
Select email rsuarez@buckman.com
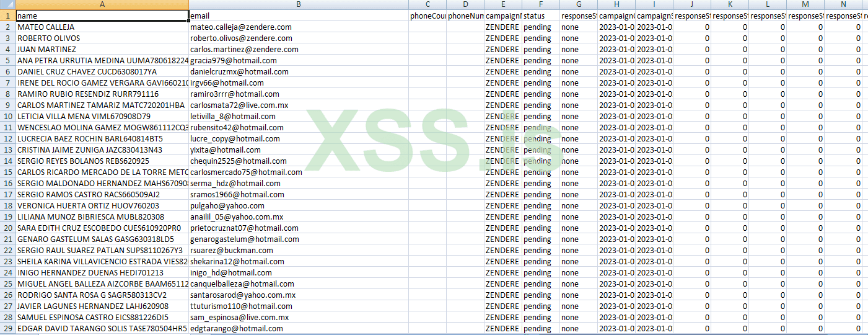tap(299, 250)
